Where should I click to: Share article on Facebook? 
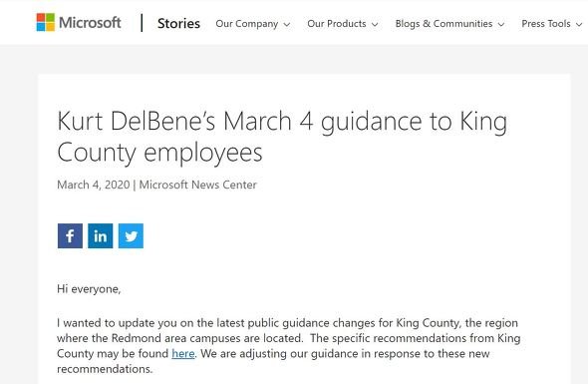[70, 235]
